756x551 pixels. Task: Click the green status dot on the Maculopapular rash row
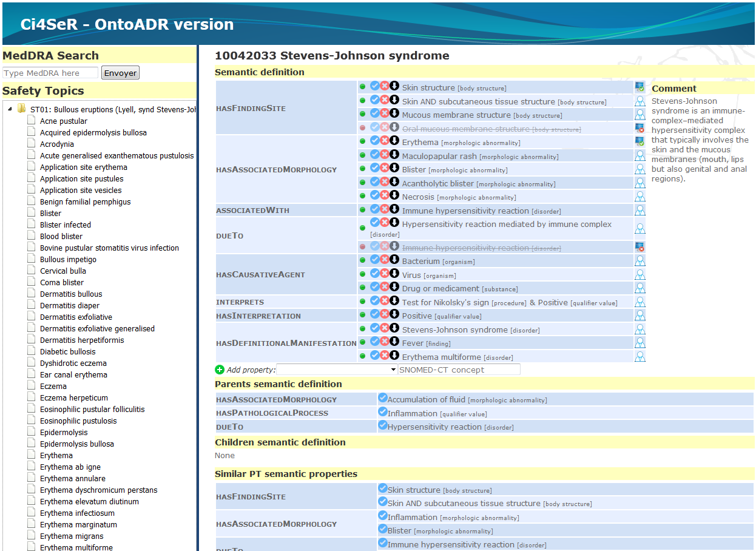pyautogui.click(x=363, y=156)
